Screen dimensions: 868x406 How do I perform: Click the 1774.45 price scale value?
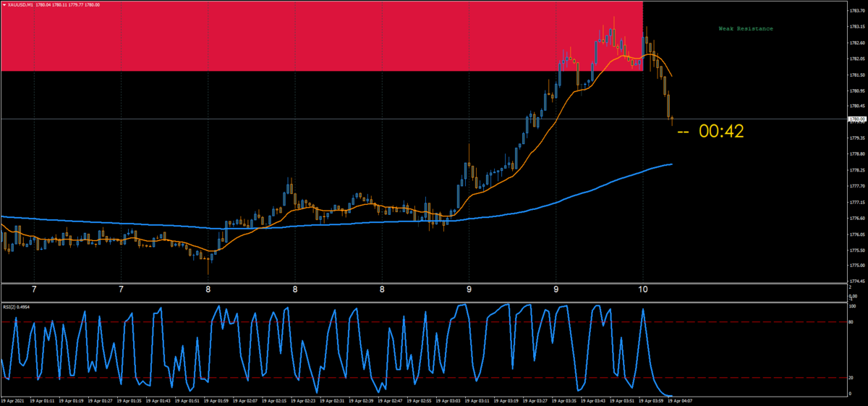[857, 281]
